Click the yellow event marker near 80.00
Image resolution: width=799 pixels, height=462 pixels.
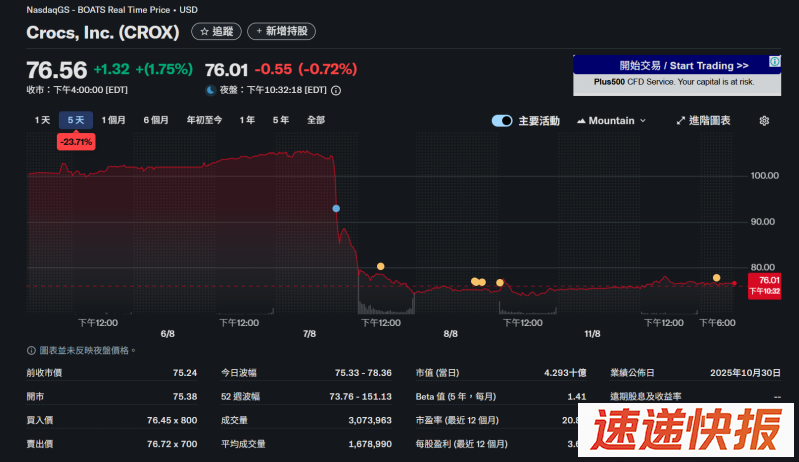(x=381, y=266)
